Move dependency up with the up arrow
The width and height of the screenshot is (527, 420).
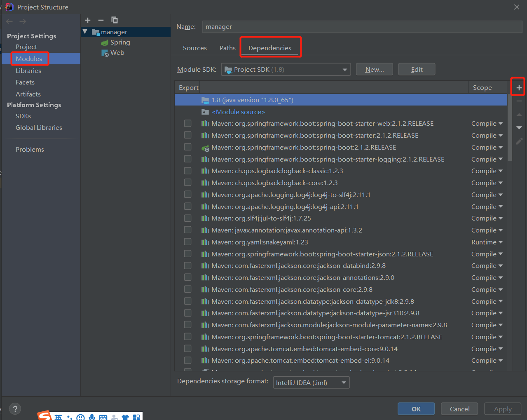tap(519, 115)
